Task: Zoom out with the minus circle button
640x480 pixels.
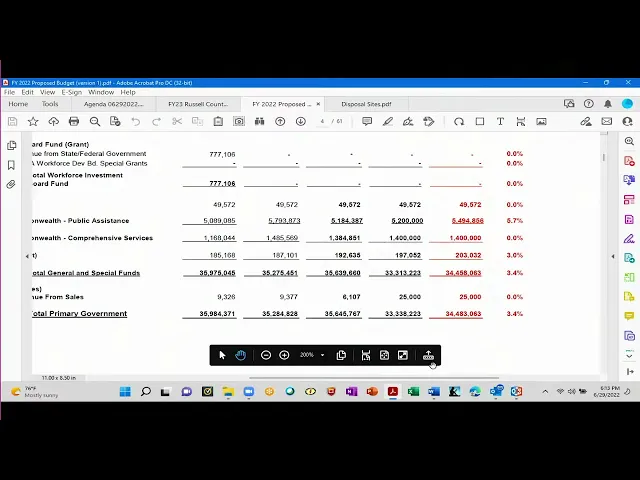Action: click(266, 355)
